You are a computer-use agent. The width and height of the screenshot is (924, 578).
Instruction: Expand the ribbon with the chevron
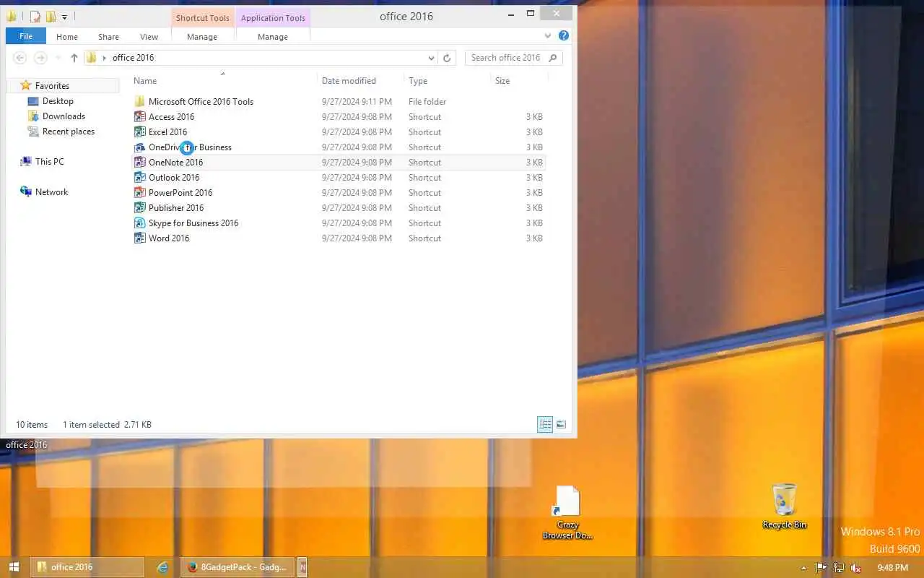(548, 35)
